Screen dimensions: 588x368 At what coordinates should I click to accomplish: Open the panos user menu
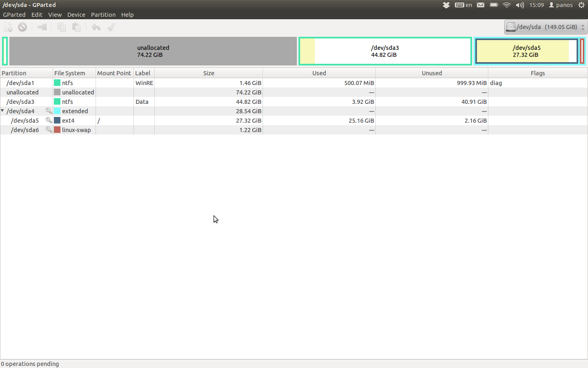(x=561, y=5)
